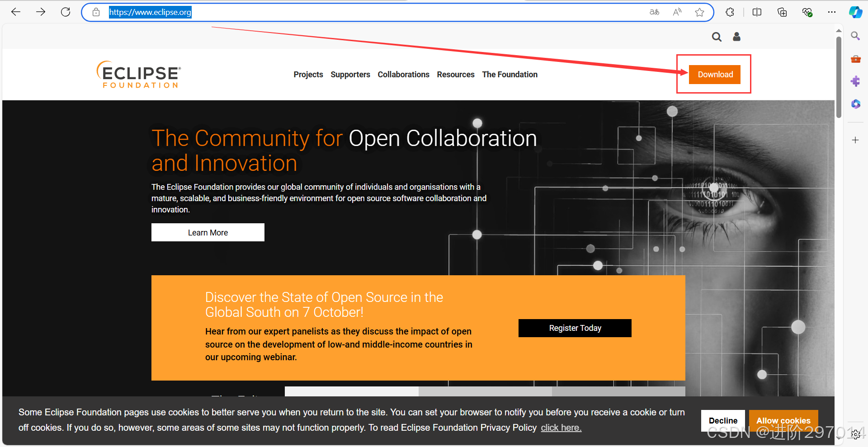Image resolution: width=868 pixels, height=447 pixels.
Task: Open the sidebar tools briefcase icon
Action: (855, 59)
